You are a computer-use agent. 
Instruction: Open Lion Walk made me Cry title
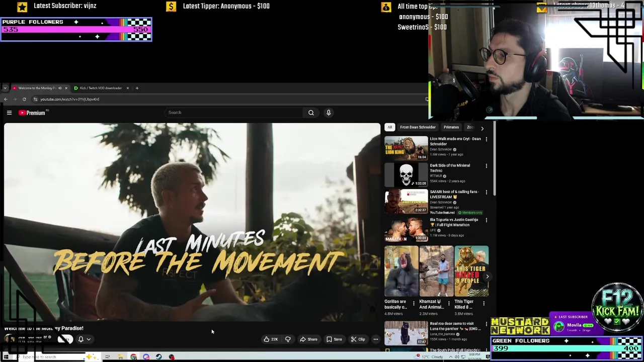tap(455, 141)
